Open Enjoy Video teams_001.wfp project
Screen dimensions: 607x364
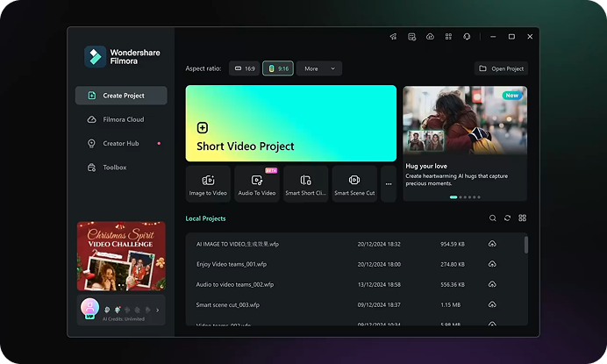tap(232, 264)
